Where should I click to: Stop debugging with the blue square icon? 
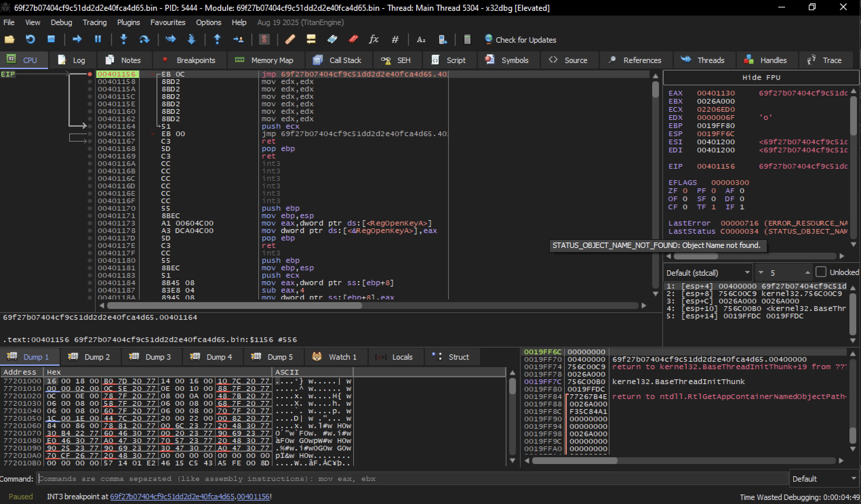pos(51,39)
